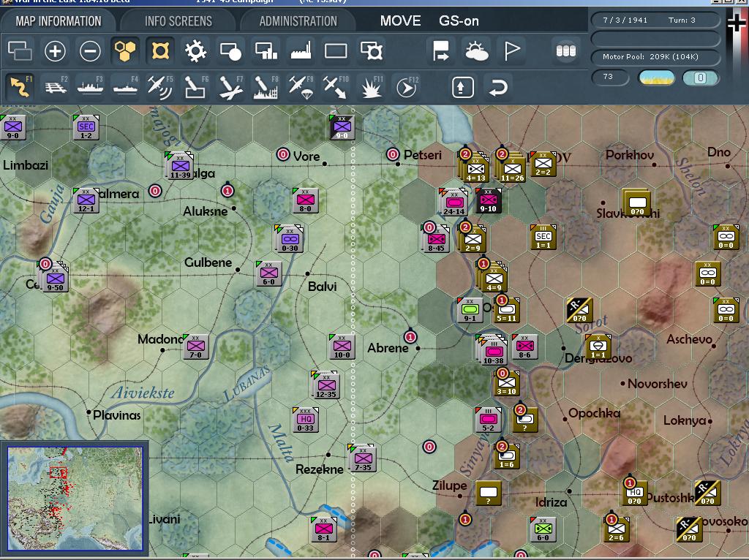Click the three-cylinders stack icon
Viewport: 749px width, 560px height.
point(566,50)
